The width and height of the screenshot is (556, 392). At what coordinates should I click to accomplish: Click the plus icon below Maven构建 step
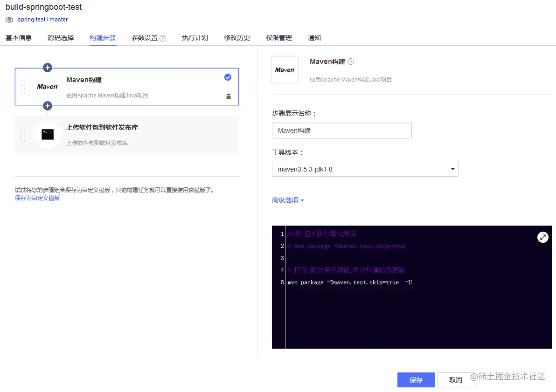point(47,106)
